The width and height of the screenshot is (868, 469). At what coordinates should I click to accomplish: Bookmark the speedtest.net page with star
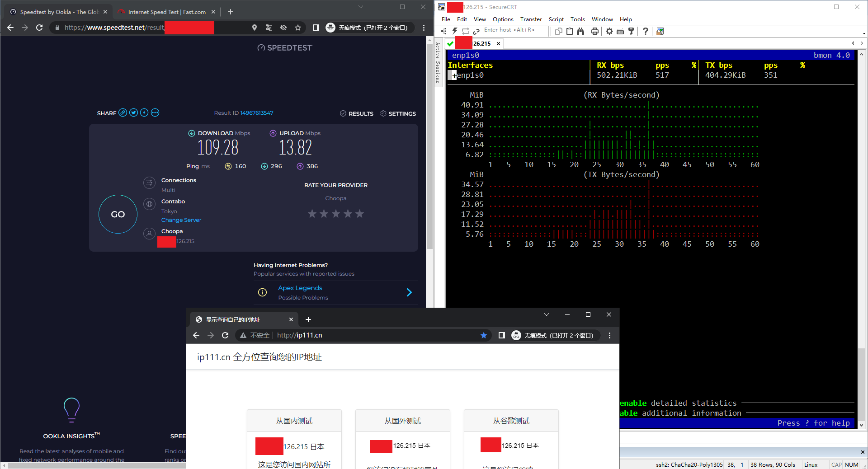point(298,28)
